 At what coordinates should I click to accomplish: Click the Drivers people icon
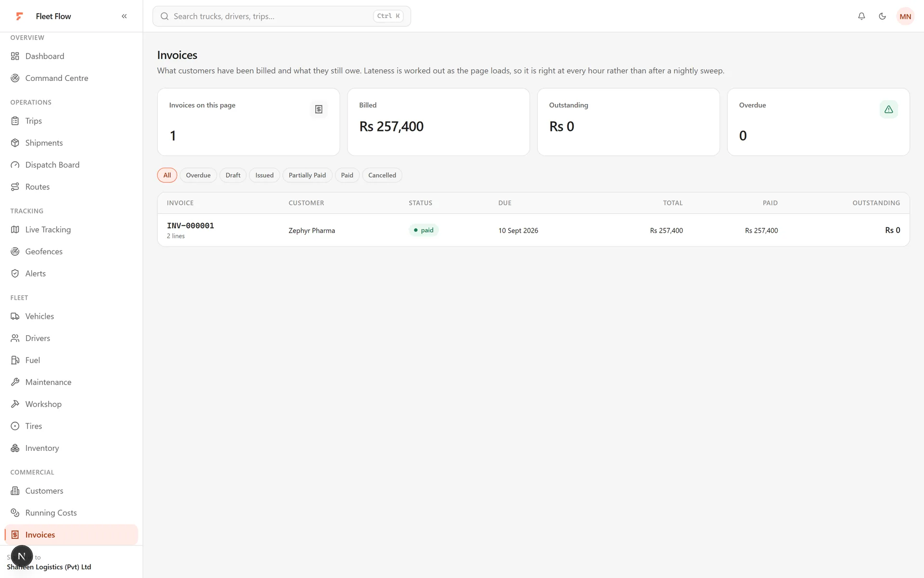coord(15,338)
